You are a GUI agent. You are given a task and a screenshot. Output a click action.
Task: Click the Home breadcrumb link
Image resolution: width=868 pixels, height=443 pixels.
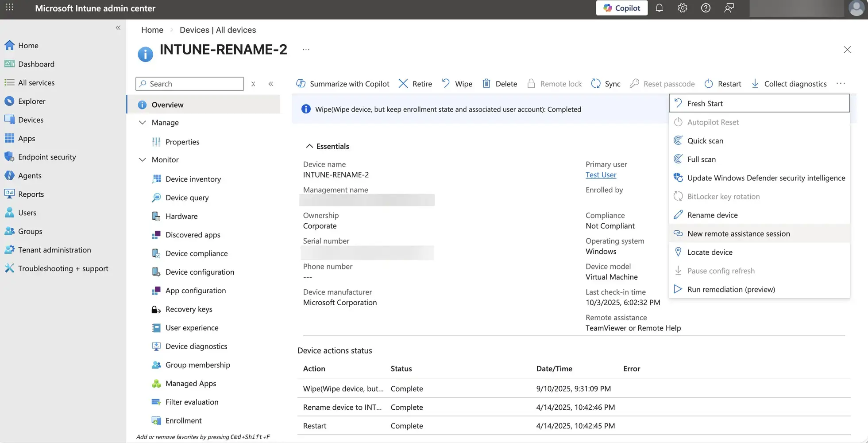coord(152,30)
